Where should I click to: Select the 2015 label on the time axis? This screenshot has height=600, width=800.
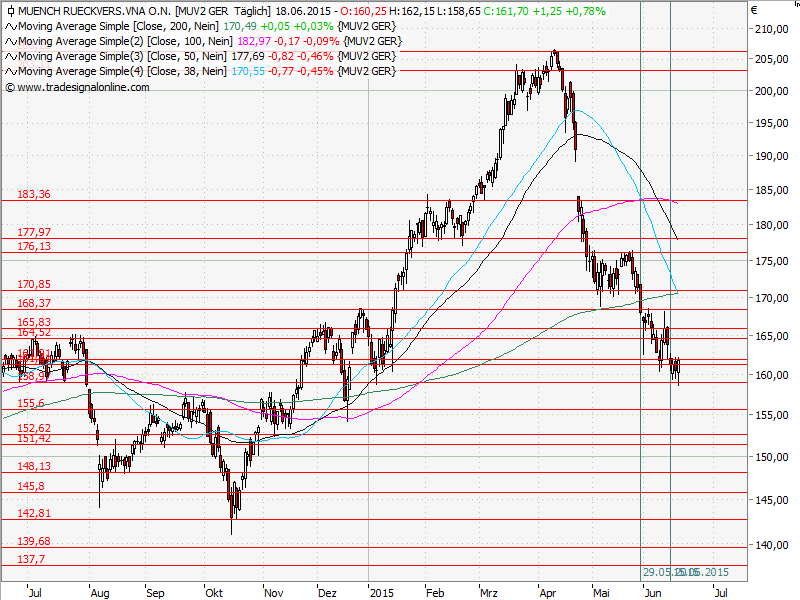point(384,592)
